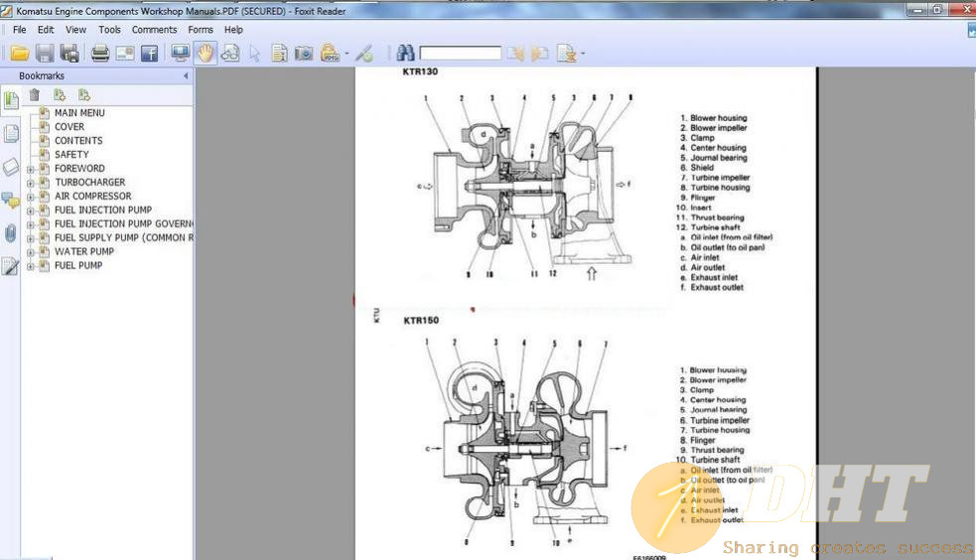Click the Open file folder icon
The height and width of the screenshot is (560, 976).
point(19,54)
